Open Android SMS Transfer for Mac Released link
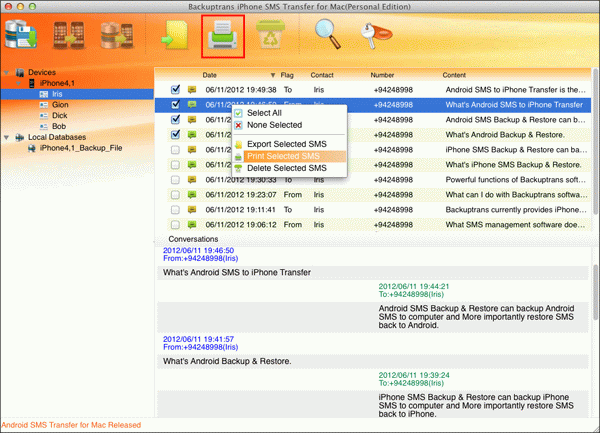 click(x=71, y=425)
